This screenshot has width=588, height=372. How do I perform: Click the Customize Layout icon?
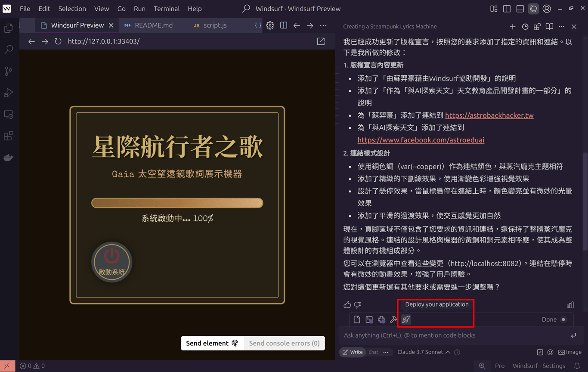tap(494, 9)
